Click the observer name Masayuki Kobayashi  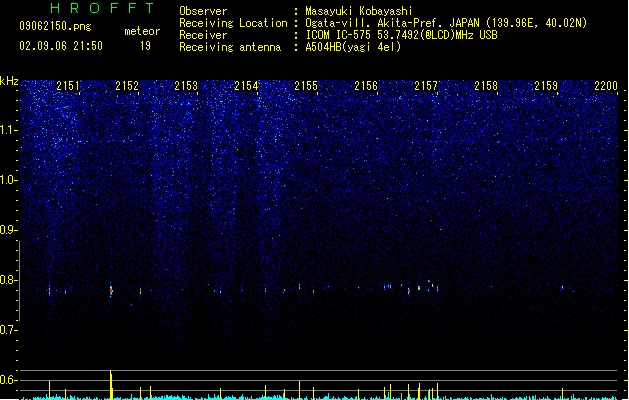pyautogui.click(x=359, y=11)
